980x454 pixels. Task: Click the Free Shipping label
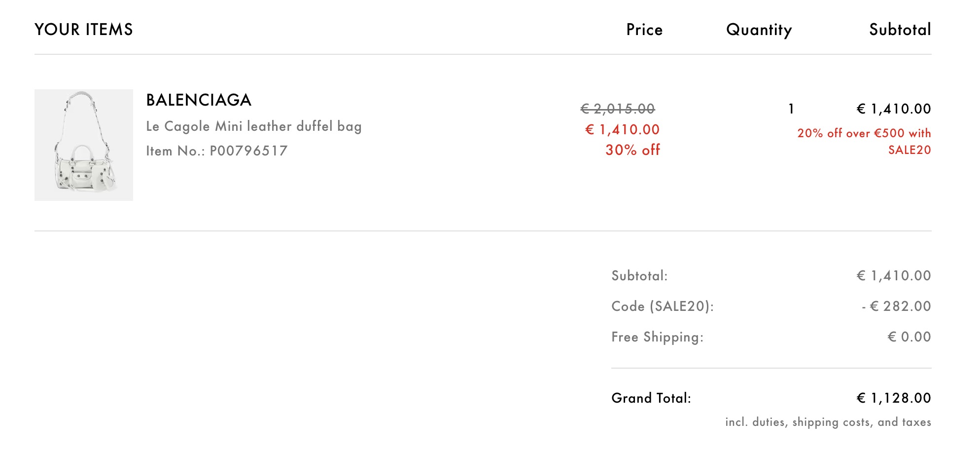click(658, 337)
